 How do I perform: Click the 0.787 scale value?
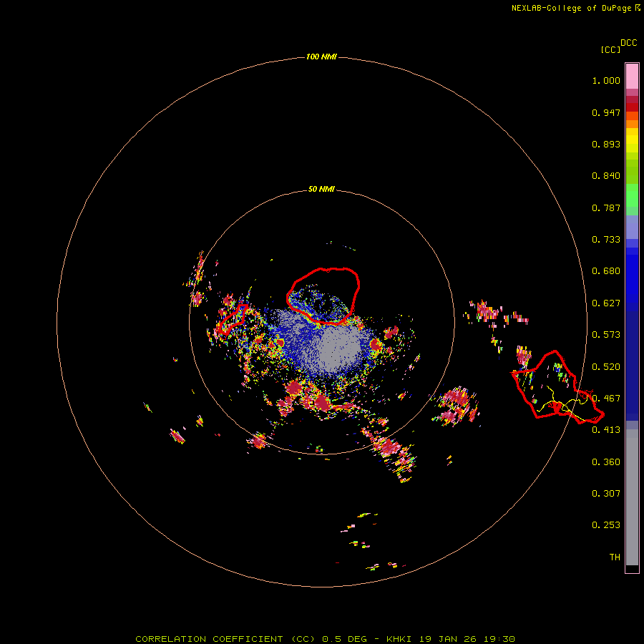606,208
